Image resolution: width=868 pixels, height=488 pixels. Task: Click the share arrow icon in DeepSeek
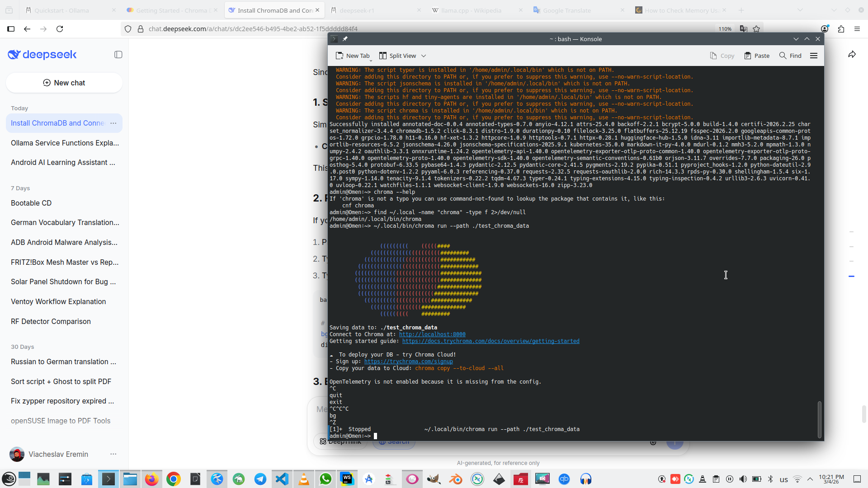[x=852, y=55]
